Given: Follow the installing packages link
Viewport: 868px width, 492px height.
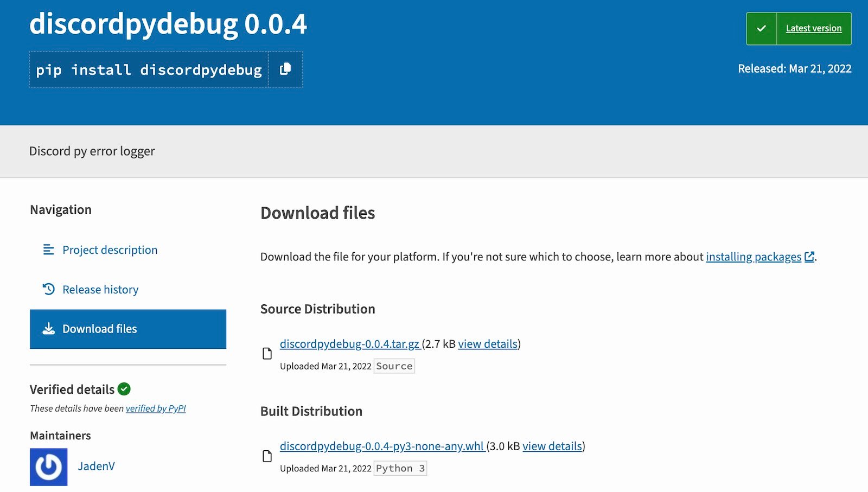Looking at the screenshot, I should (x=754, y=257).
